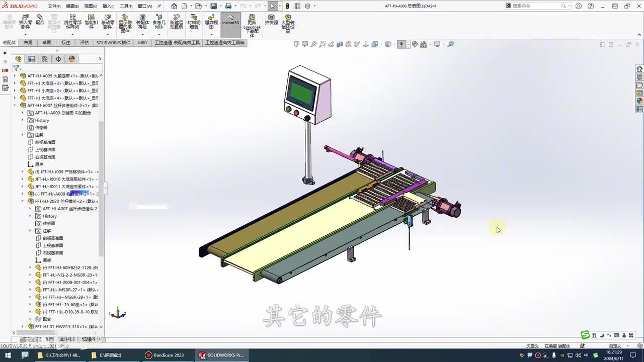The height and width of the screenshot is (362, 644).
Task: Select the Move Component (移动零部件) tool
Action: [108, 22]
